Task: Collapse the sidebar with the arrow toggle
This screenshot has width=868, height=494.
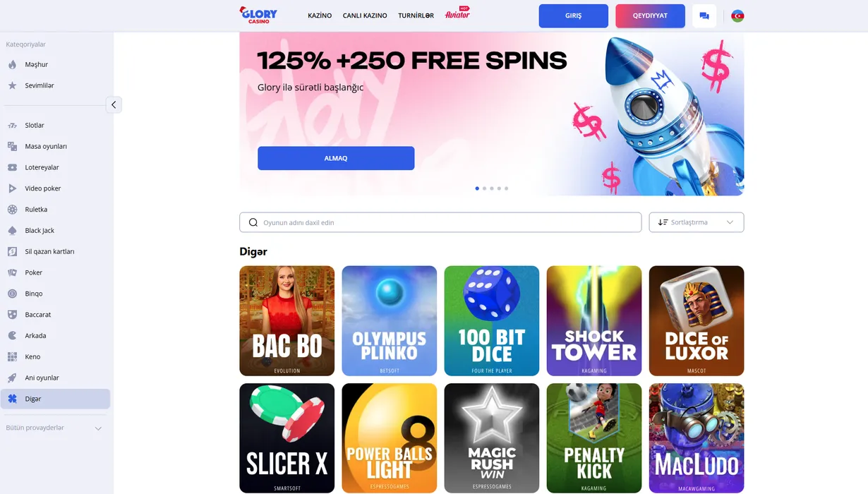Action: (114, 104)
